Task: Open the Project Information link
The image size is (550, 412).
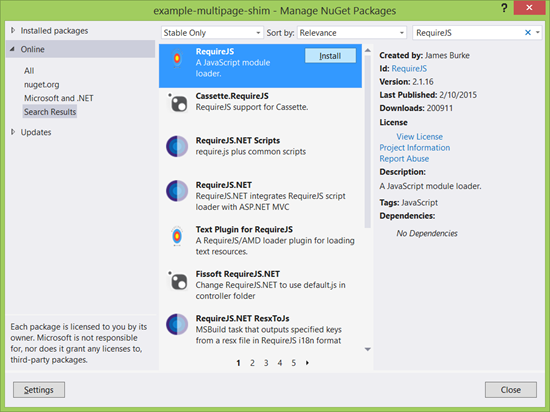Action: (x=415, y=148)
